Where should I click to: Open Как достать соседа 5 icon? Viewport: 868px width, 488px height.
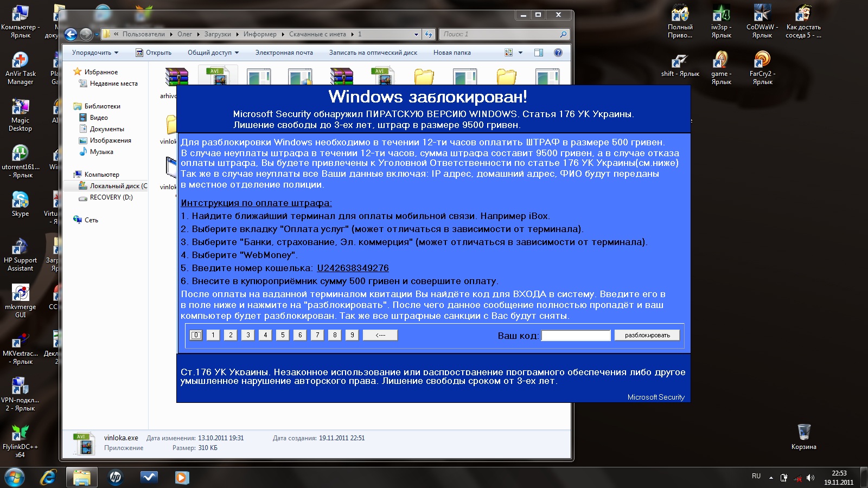803,22
